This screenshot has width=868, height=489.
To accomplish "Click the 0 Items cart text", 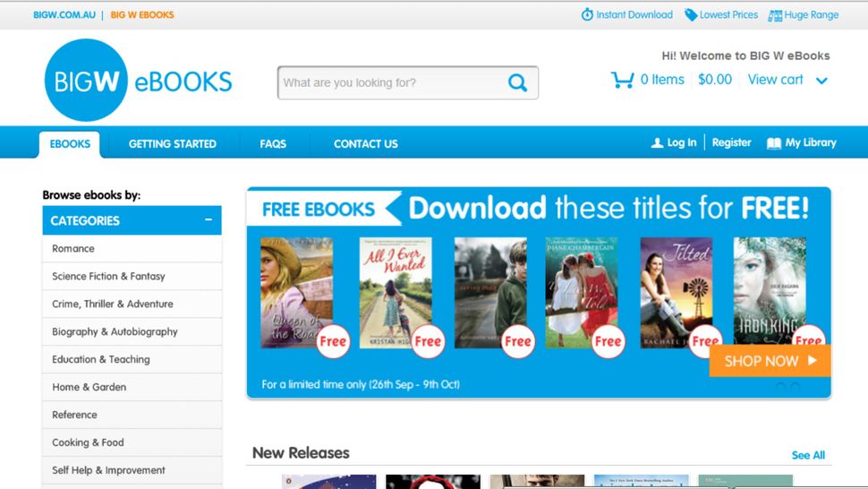I will 662,80.
